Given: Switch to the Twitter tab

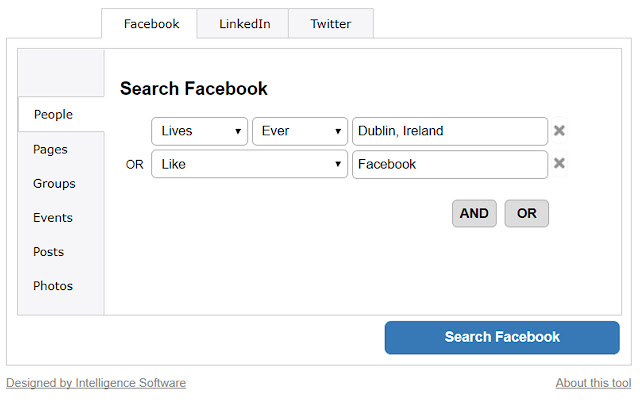Looking at the screenshot, I should click(x=330, y=24).
